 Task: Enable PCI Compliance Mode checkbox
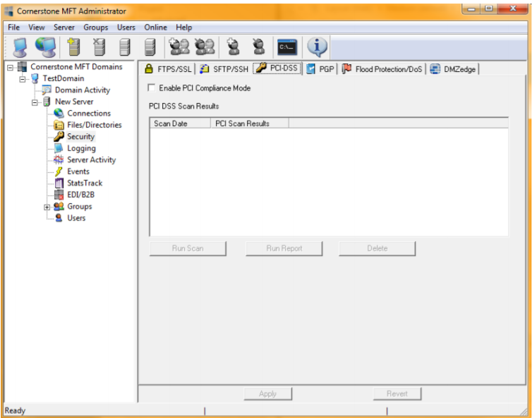pyautogui.click(x=151, y=88)
